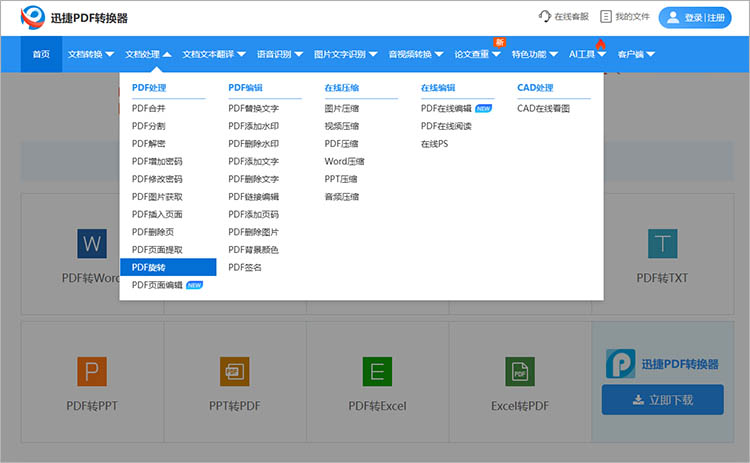
Task: Select PDF添加页码 option
Action: tap(254, 214)
